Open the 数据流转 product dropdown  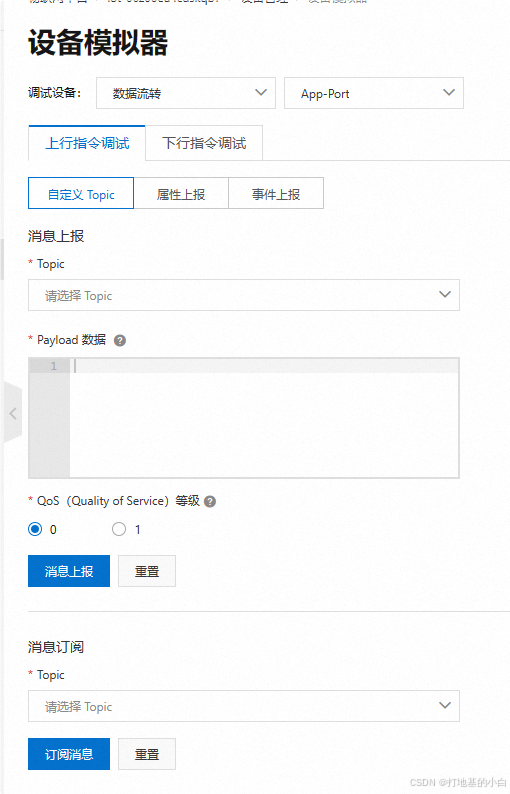pyautogui.click(x=186, y=93)
